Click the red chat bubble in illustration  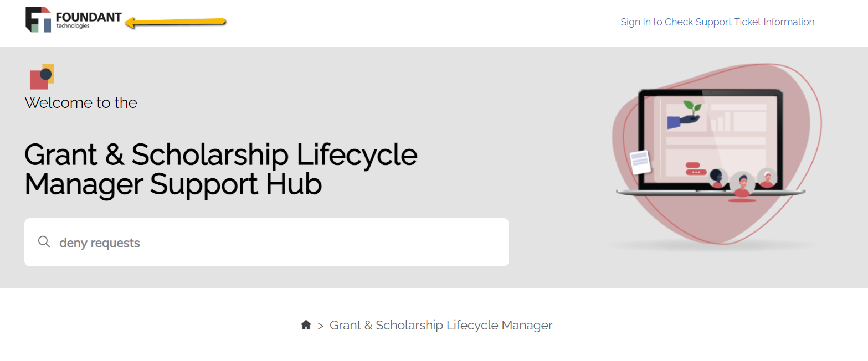click(696, 168)
